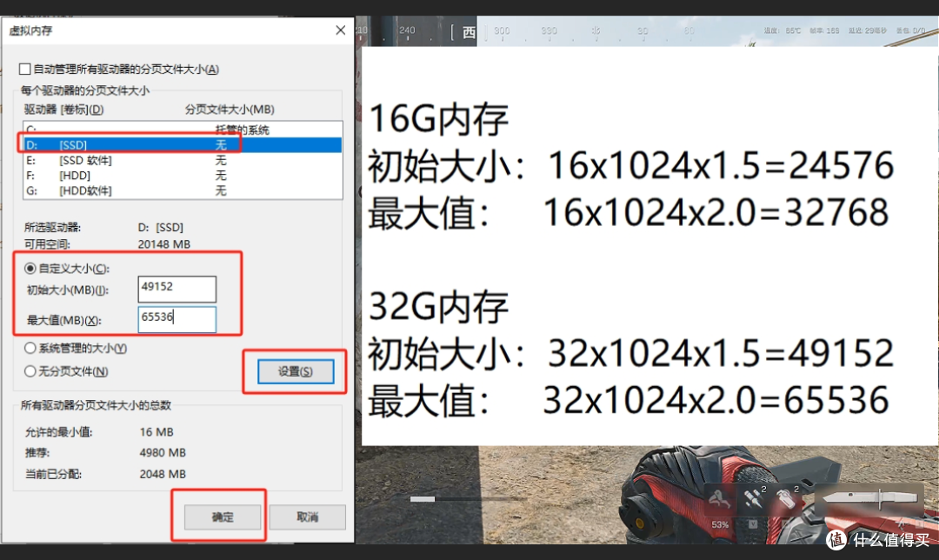Click the 驱动器 [卷标] column header
This screenshot has height=560, width=939.
(63, 110)
